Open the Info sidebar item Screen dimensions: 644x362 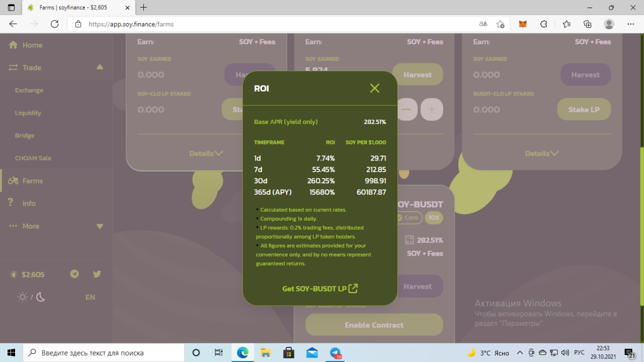click(x=29, y=203)
